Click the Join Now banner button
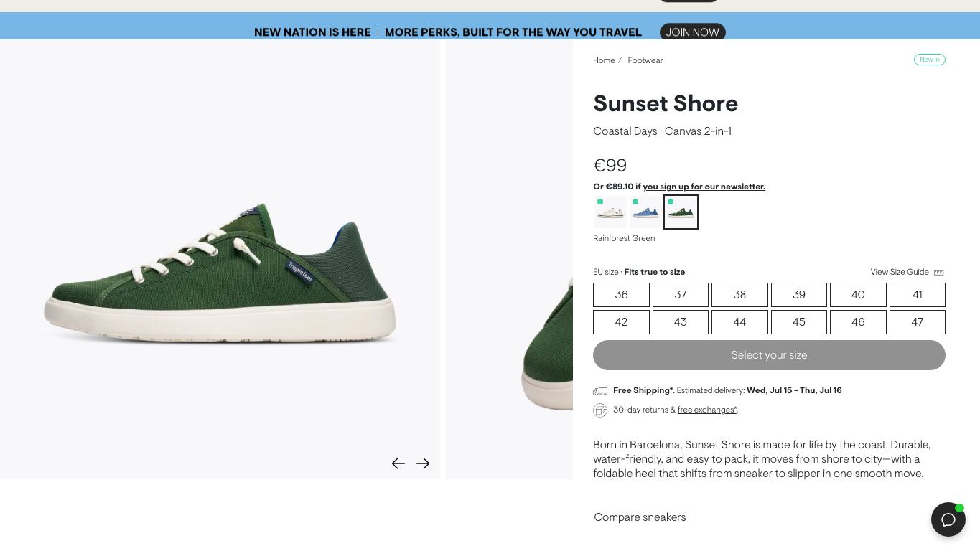Screen dimensions: 980x551 (692, 32)
